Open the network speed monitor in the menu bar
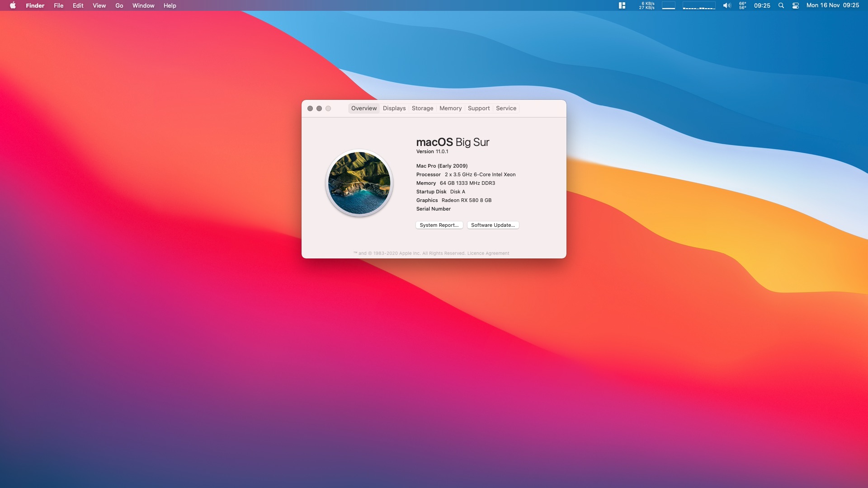 click(x=646, y=5)
